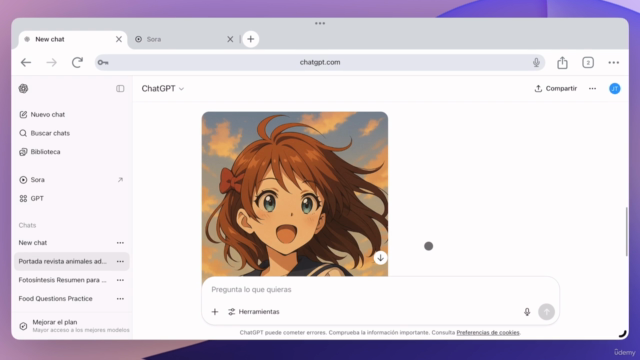The width and height of the screenshot is (640, 360).
Task: Close the New chat browser tab
Action: [x=119, y=39]
